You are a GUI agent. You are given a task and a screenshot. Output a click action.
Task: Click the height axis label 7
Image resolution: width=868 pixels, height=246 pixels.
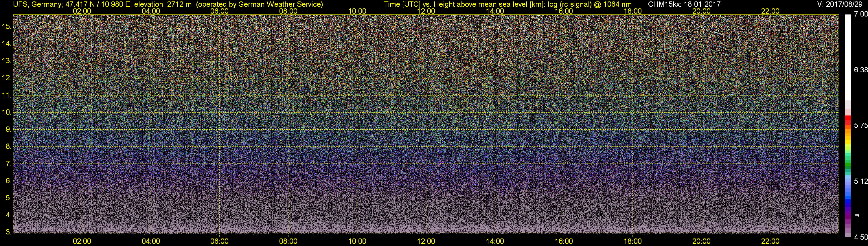pyautogui.click(x=8, y=164)
